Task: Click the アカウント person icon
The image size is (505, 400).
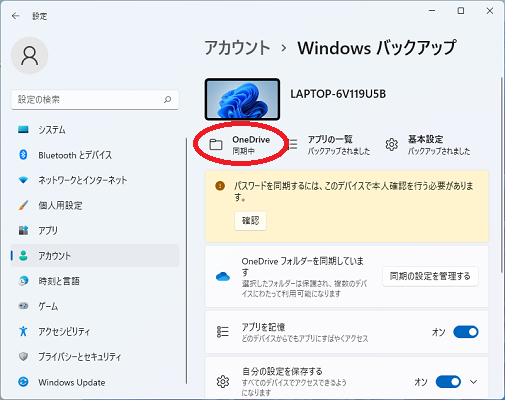Action: [23, 256]
